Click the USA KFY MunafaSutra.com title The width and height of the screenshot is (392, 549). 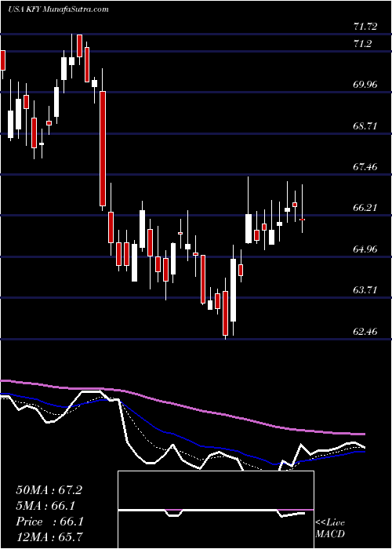[58, 9]
